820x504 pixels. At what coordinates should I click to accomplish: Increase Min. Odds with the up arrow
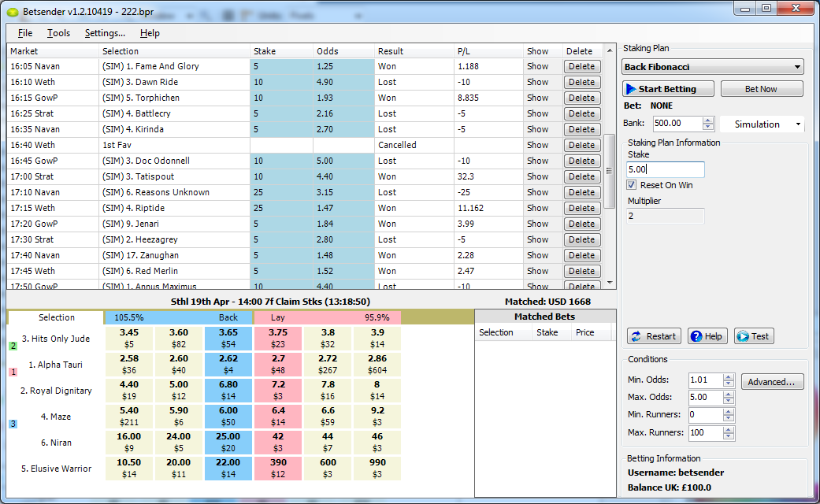pos(729,376)
